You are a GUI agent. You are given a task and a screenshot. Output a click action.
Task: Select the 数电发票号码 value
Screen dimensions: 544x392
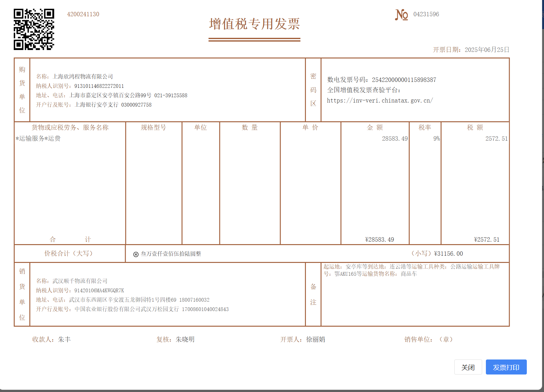[x=404, y=80]
